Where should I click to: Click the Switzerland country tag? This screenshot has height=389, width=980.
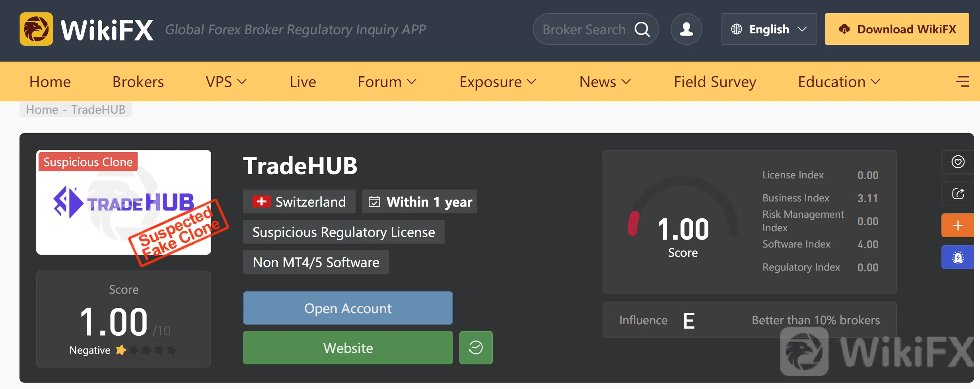click(x=299, y=201)
